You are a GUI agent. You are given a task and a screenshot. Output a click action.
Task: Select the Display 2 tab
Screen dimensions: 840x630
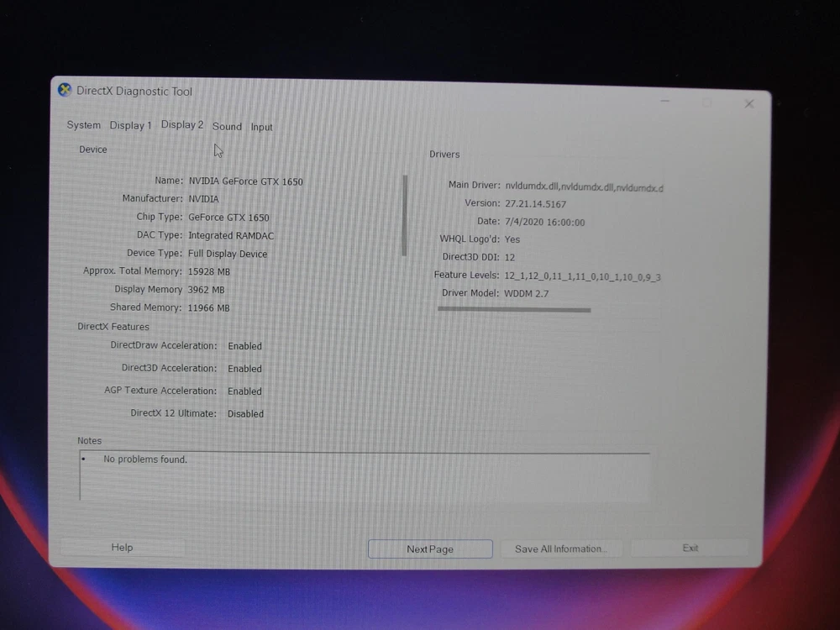pos(181,124)
